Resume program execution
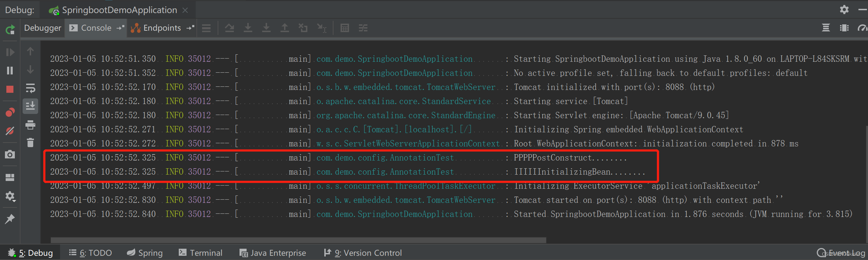 (x=10, y=52)
